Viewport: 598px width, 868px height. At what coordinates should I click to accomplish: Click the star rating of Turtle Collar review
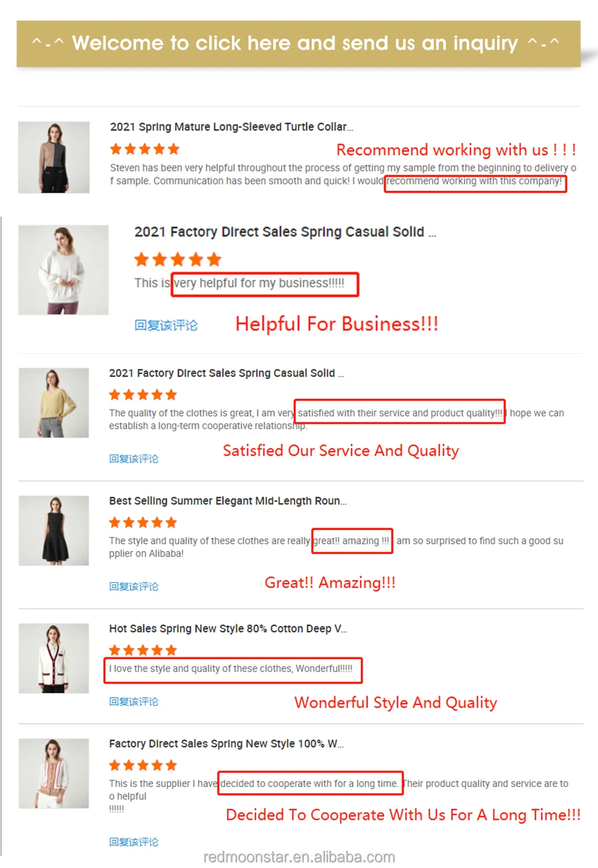click(145, 149)
